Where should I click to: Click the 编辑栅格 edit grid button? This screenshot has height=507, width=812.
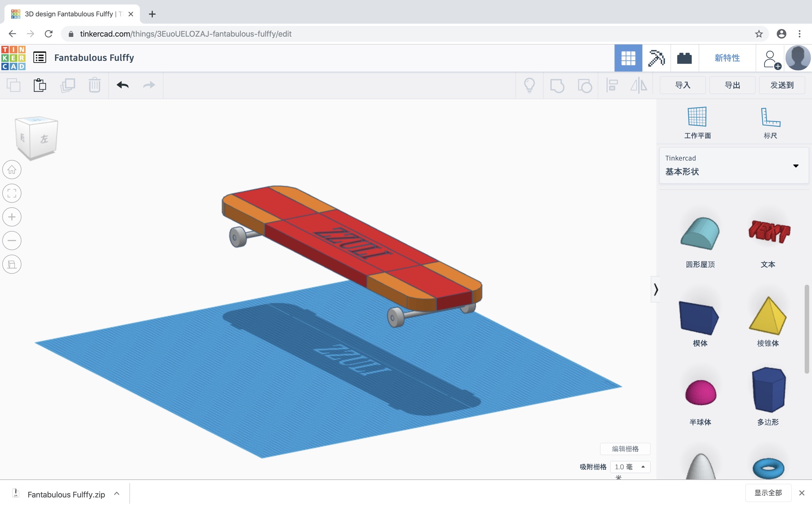pos(625,449)
